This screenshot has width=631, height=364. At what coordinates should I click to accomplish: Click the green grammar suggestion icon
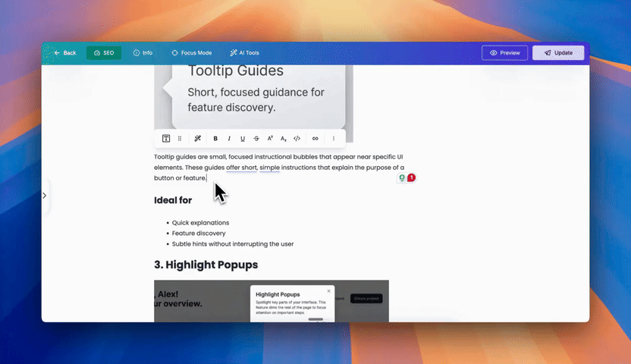pos(402,177)
